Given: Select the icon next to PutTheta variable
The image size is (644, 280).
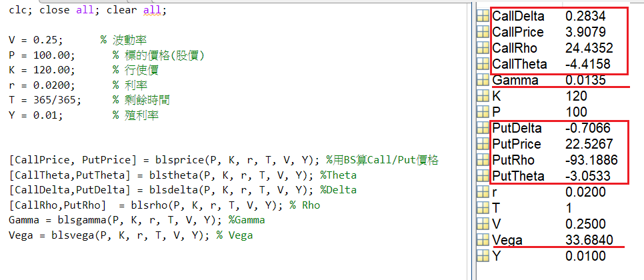Looking at the screenshot, I should 483,177.
